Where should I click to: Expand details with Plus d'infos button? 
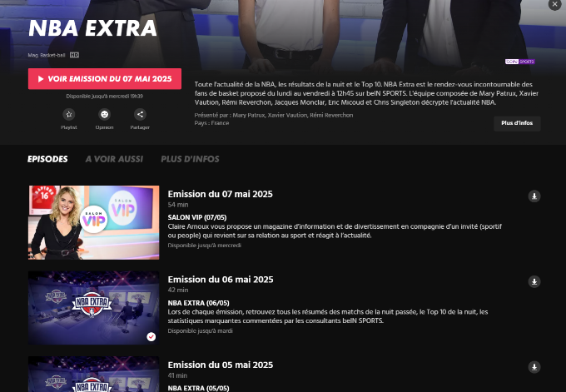(x=517, y=123)
